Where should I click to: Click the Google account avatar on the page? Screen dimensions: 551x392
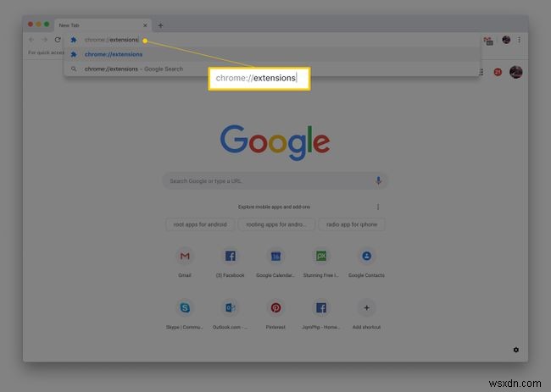pyautogui.click(x=515, y=72)
